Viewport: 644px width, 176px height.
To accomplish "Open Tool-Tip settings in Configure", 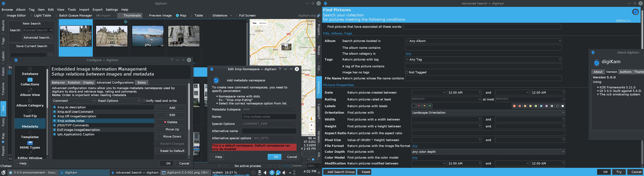I will point(30,113).
